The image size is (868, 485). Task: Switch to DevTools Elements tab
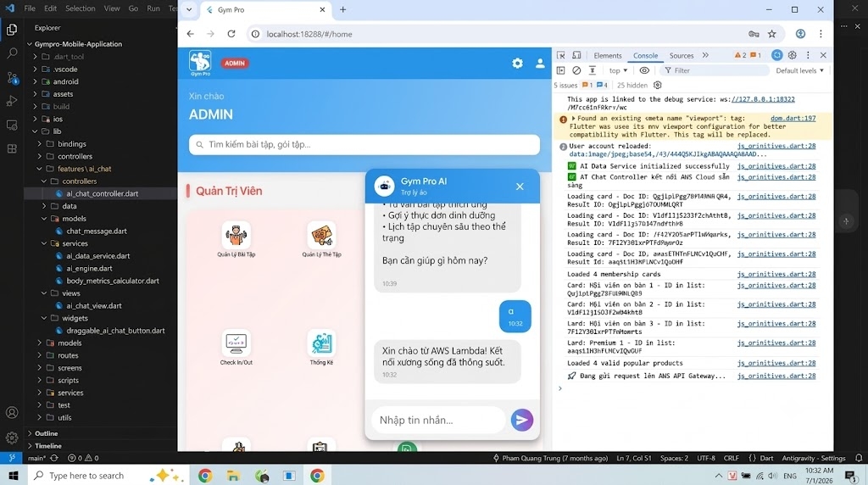coord(608,55)
